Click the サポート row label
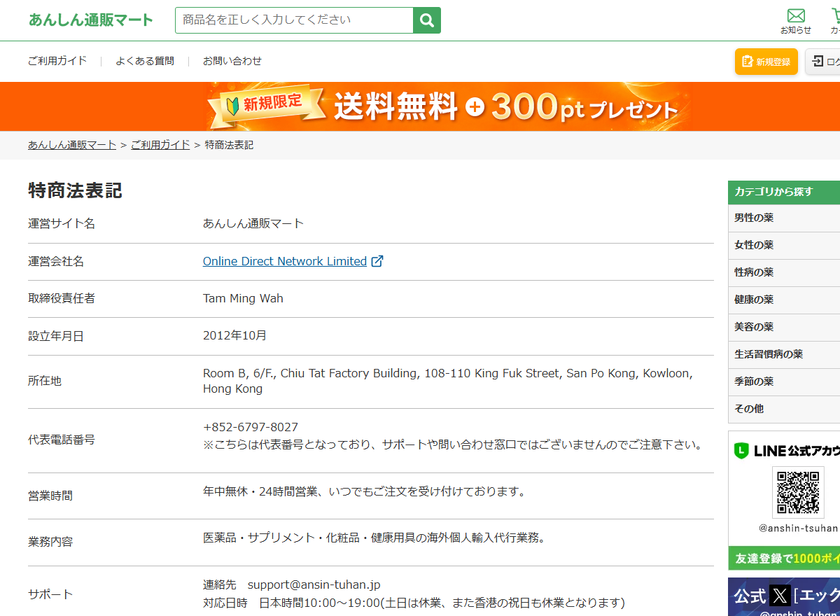 50,594
